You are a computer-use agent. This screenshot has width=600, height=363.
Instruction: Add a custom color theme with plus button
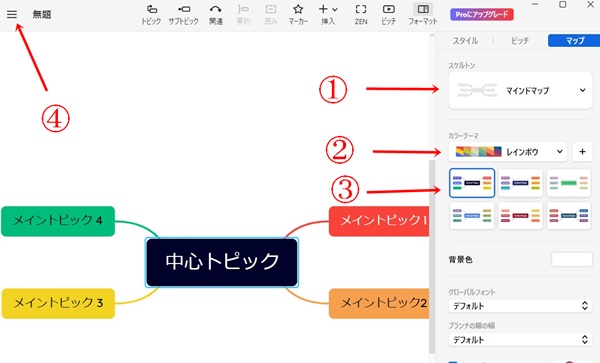point(582,152)
